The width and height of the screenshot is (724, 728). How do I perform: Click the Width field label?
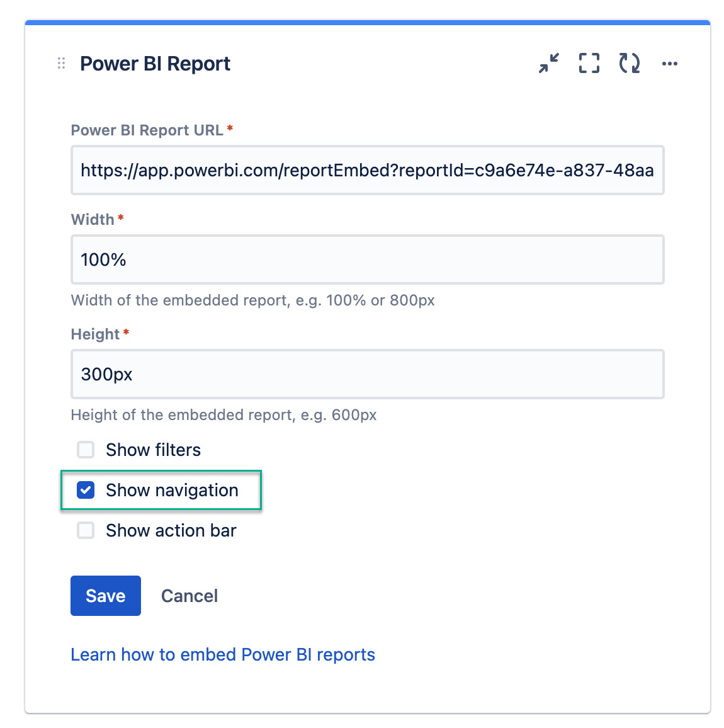(93, 219)
